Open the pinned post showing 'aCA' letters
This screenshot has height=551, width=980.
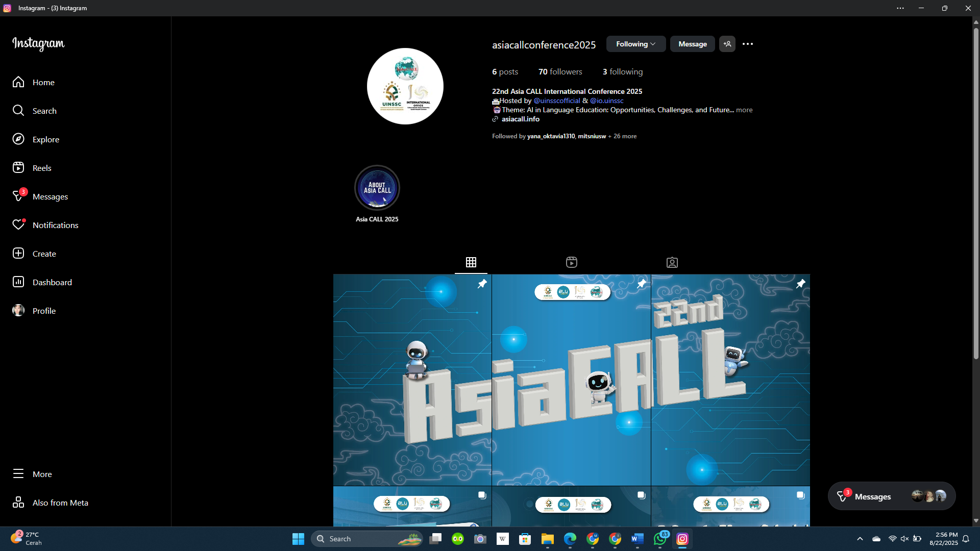(572, 380)
